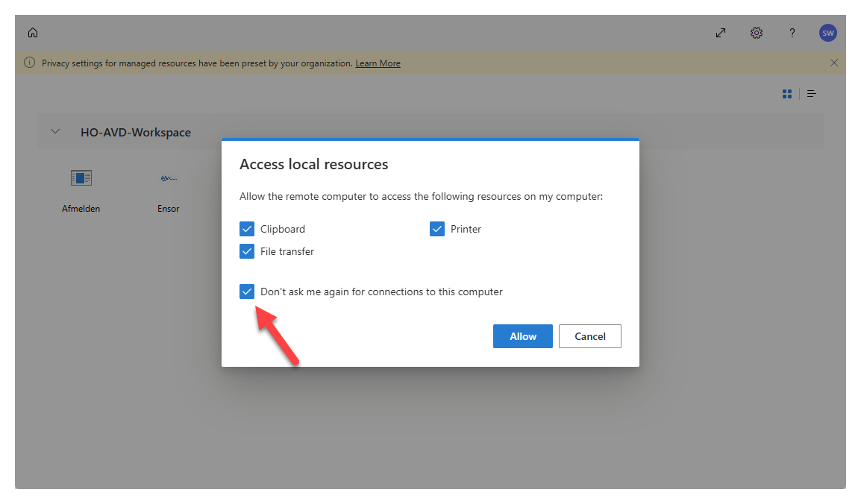Viewport: 861px width, 504px height.
Task: Open the Learn More link
Action: pyautogui.click(x=378, y=63)
